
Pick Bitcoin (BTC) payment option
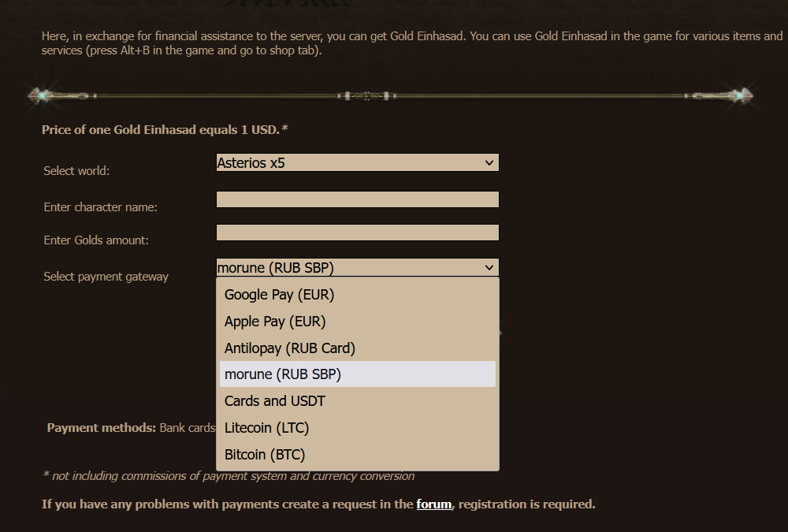[x=357, y=454]
